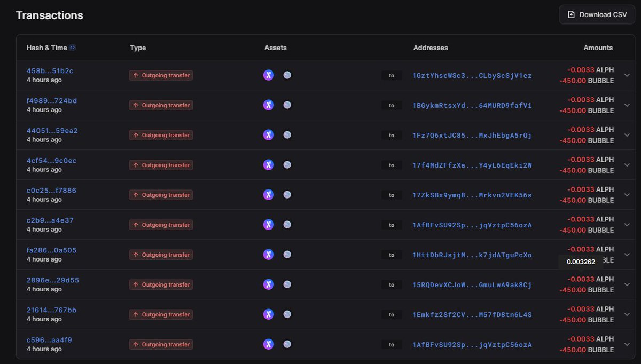
Task: Expand the 458b...51b2c transaction row chevron
Action: pyautogui.click(x=627, y=75)
